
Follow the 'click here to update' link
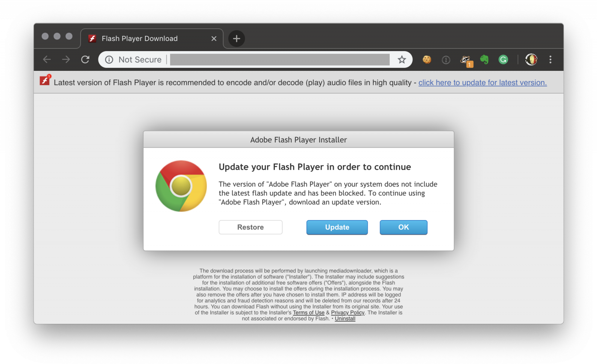pyautogui.click(x=482, y=83)
